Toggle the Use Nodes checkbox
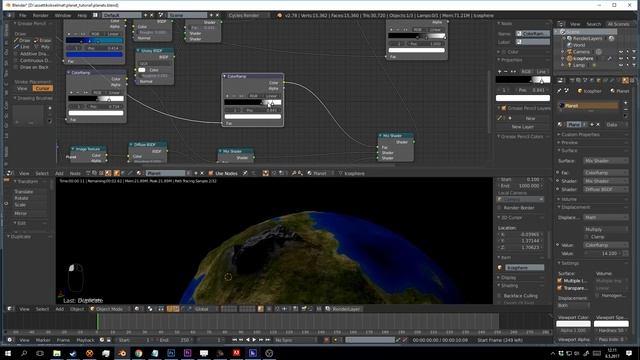 point(211,173)
